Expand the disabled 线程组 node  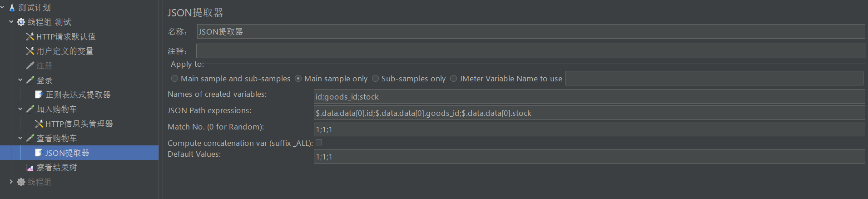[11, 182]
